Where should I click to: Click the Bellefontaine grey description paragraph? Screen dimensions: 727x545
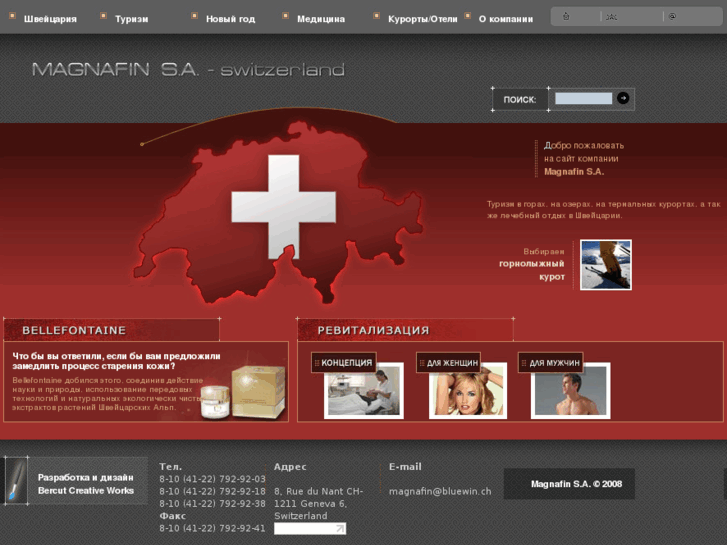pos(108,394)
